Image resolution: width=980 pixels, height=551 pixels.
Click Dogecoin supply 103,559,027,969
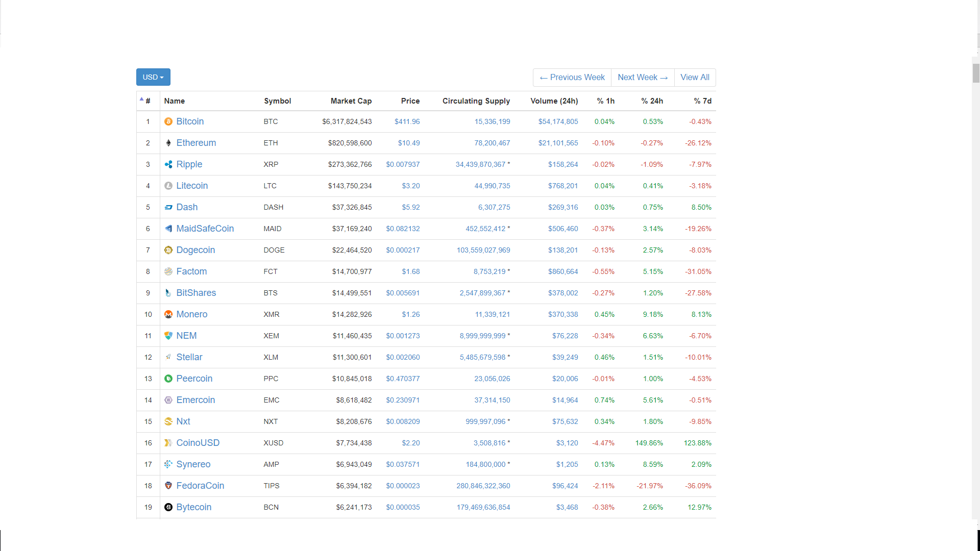[x=483, y=250]
